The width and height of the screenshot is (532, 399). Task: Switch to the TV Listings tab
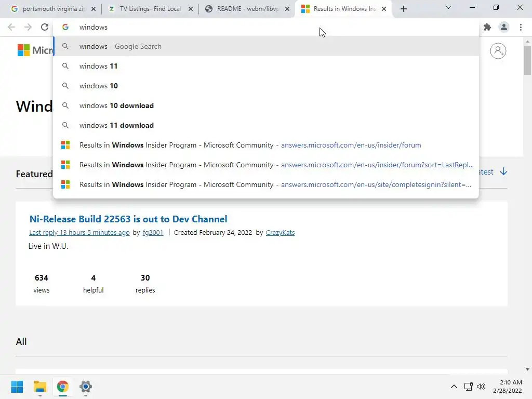coord(150,9)
